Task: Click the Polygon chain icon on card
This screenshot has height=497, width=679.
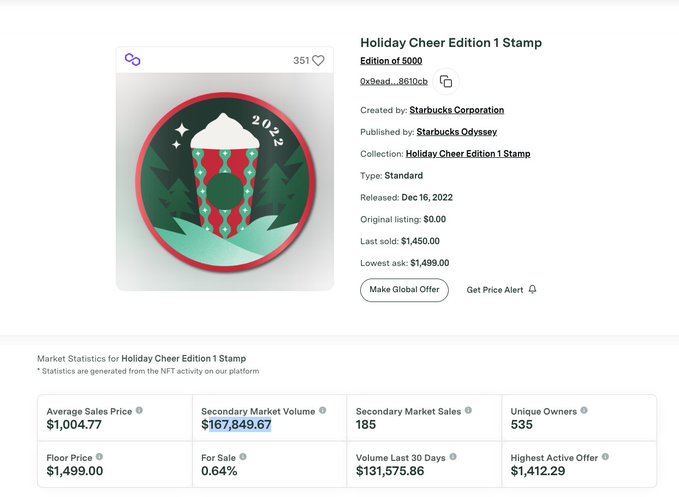Action: pyautogui.click(x=132, y=60)
